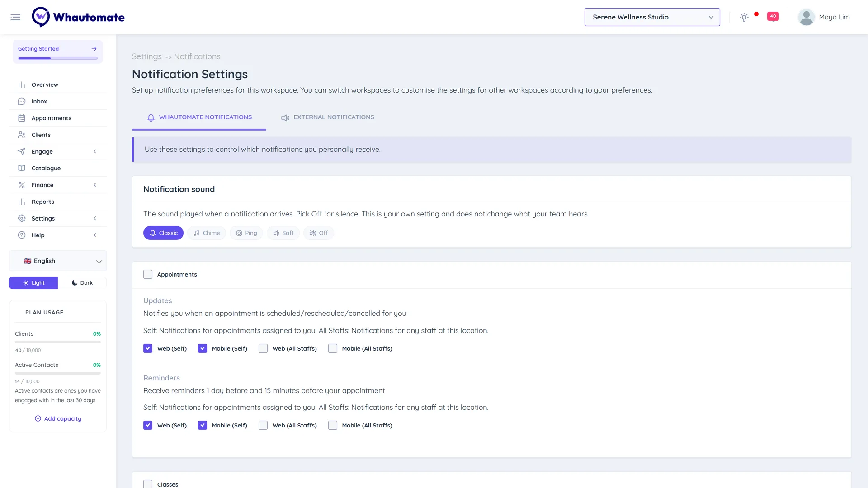Open the Serene Wellness Studio workspace dropdown
This screenshot has height=488, width=868.
652,17
